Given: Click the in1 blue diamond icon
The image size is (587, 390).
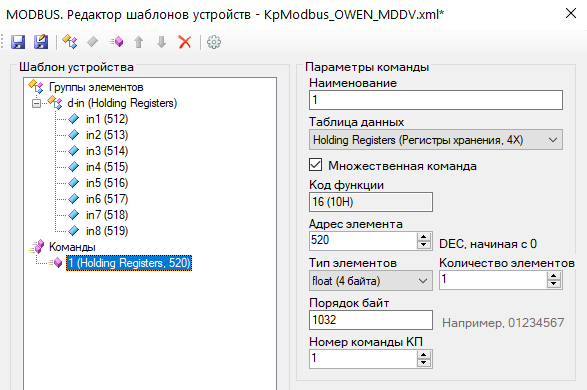Looking at the screenshot, I should point(74,119).
